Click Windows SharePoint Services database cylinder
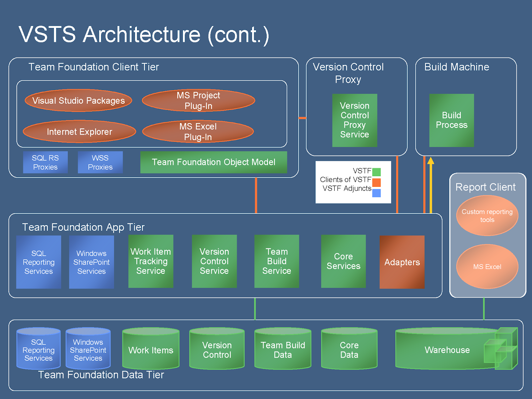 pos(88,348)
